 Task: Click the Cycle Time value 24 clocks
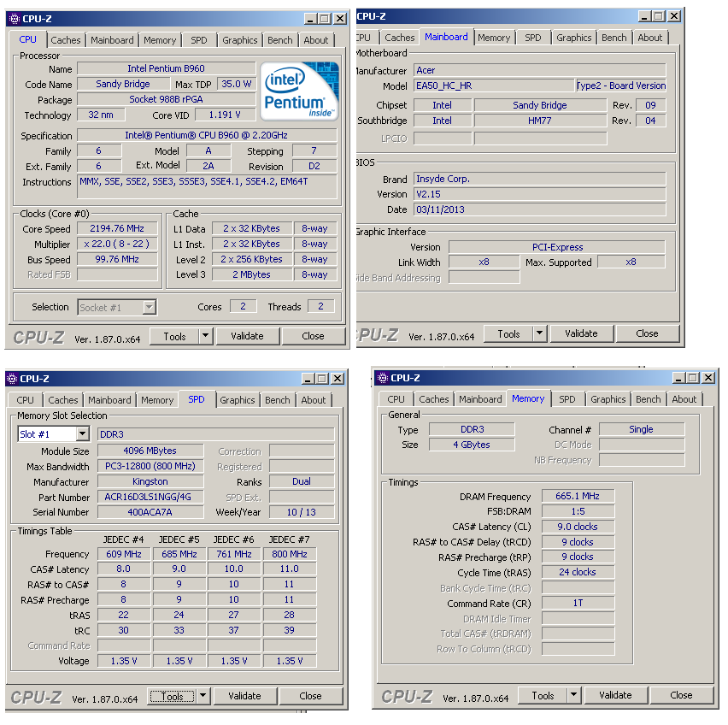(x=578, y=572)
